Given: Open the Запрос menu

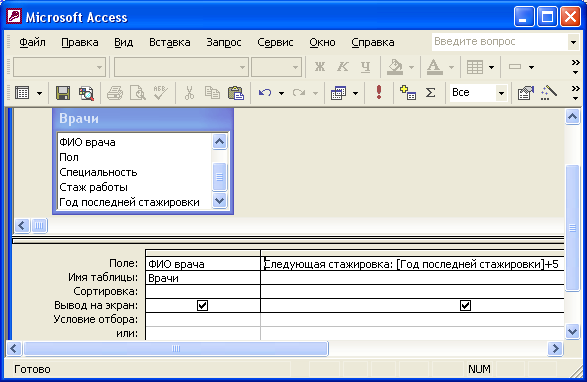Looking at the screenshot, I should point(223,42).
